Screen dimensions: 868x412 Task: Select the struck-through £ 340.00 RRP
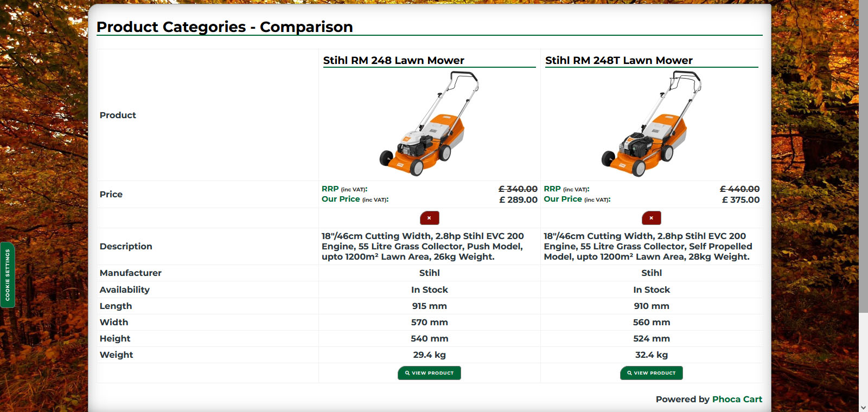point(518,189)
